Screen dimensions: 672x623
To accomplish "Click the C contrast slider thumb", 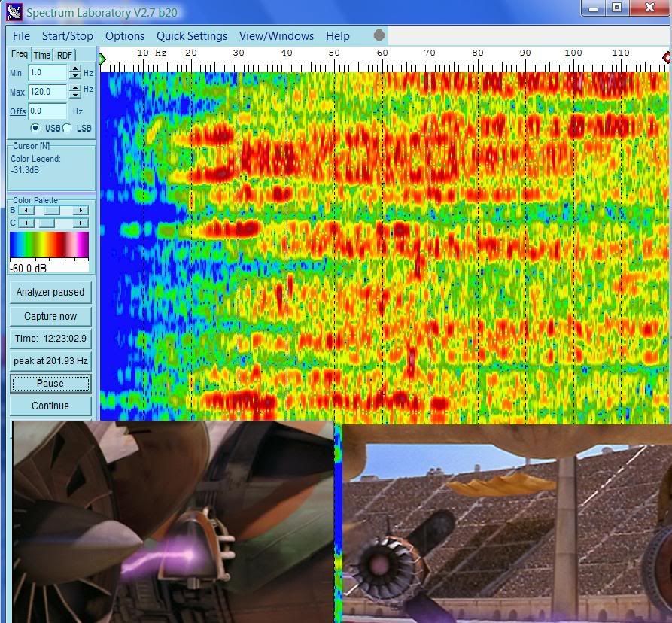I will [x=47, y=223].
